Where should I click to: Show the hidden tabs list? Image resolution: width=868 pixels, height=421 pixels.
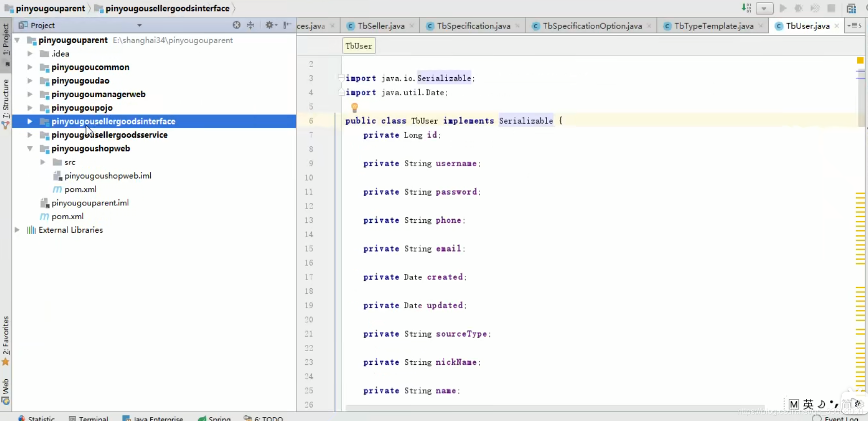[x=854, y=25]
